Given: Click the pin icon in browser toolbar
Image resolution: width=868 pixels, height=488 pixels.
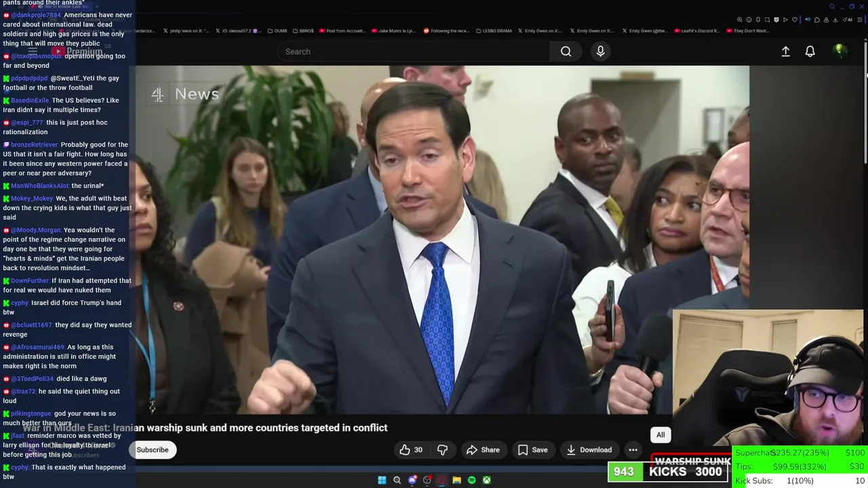Looking at the screenshot, I should pyautogui.click(x=758, y=20).
